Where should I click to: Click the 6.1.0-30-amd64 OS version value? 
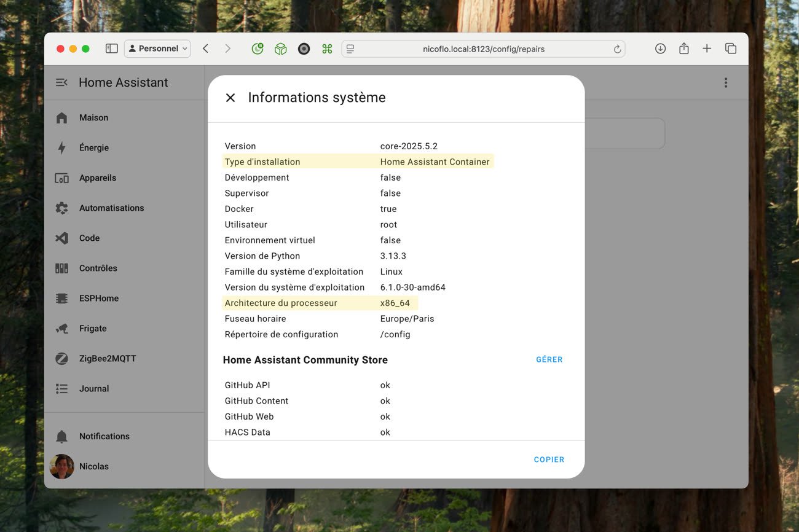[413, 288]
